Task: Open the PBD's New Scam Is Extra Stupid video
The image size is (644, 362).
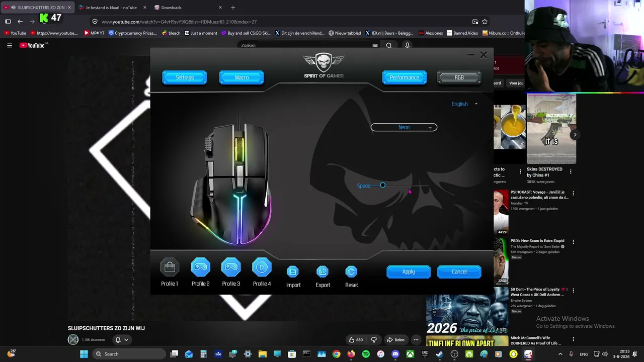Action: [x=537, y=241]
